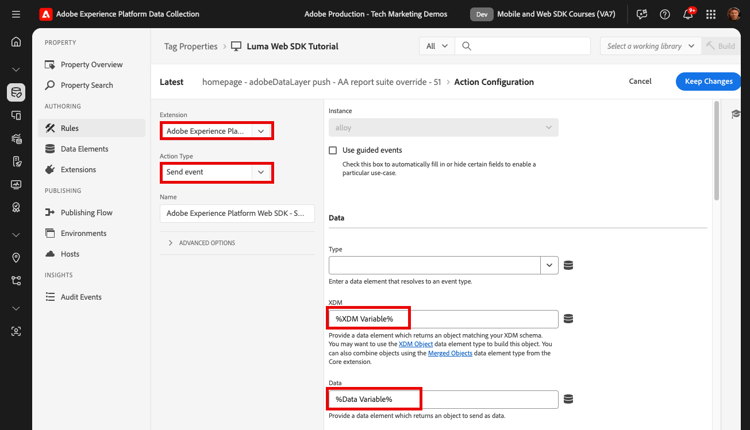Go to Publishing Flow in sidebar
750x430 pixels.
pyautogui.click(x=86, y=212)
